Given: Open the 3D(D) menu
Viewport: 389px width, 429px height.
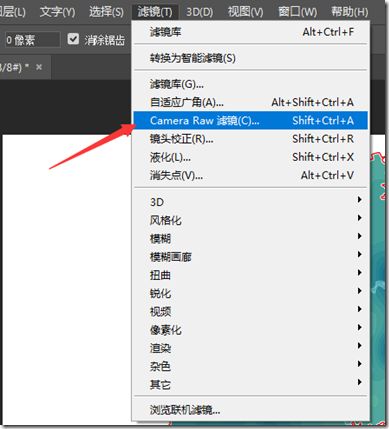Looking at the screenshot, I should click(199, 12).
